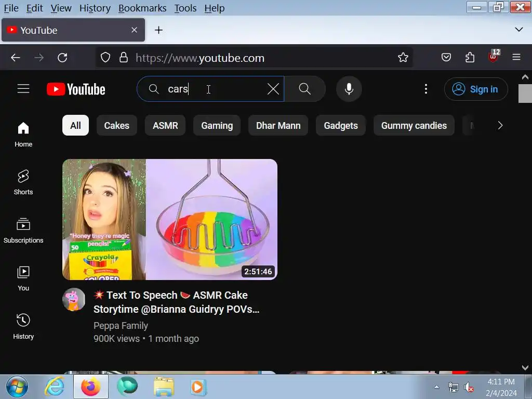This screenshot has height=399, width=532.
Task: Open Firefox application menu
Action: point(516,57)
